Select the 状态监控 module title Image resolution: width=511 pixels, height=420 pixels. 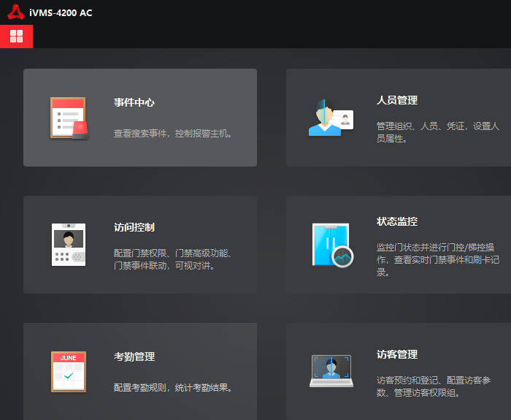coord(397,221)
